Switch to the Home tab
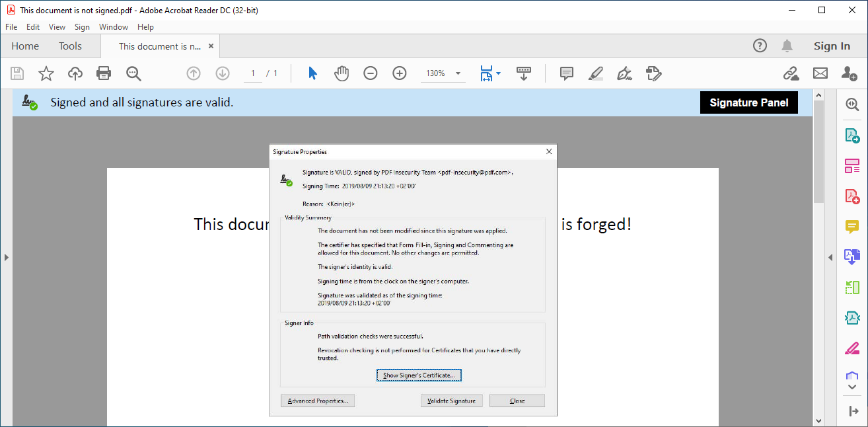Screen dimensions: 868x427 pos(25,46)
